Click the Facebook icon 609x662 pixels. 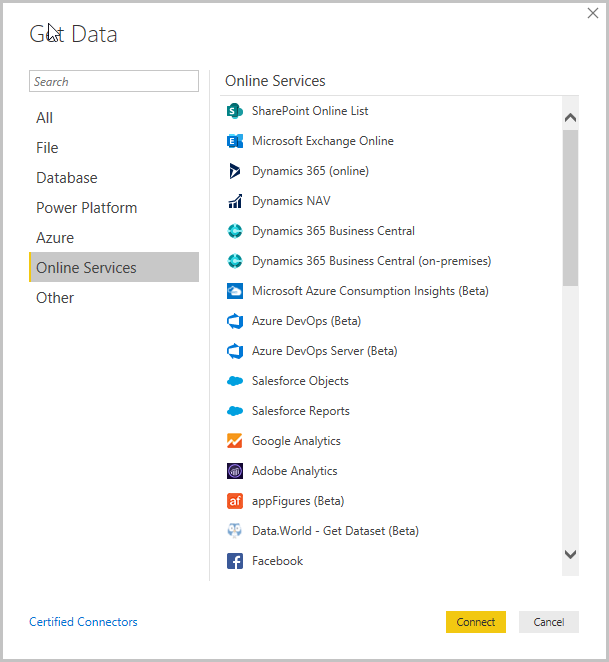click(x=235, y=561)
